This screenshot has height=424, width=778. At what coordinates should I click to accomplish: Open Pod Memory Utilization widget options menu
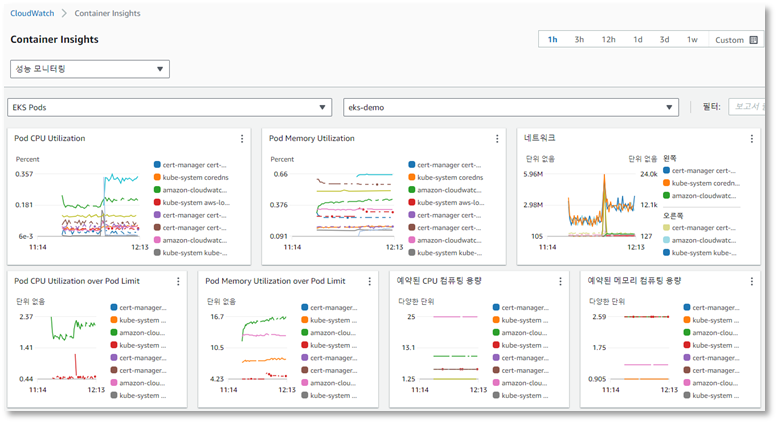tap(497, 139)
